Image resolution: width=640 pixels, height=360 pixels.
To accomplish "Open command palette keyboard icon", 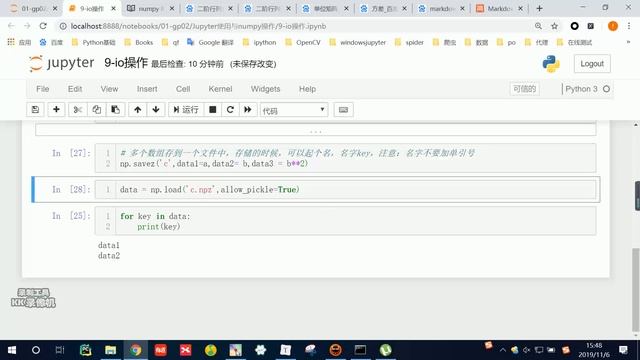I will click(x=343, y=109).
